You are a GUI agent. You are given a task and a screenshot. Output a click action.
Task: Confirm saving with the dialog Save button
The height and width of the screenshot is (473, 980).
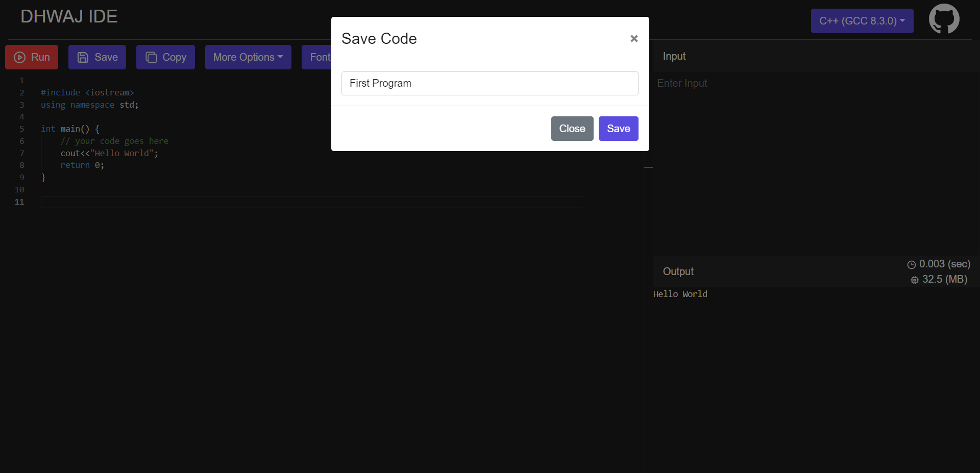(618, 129)
